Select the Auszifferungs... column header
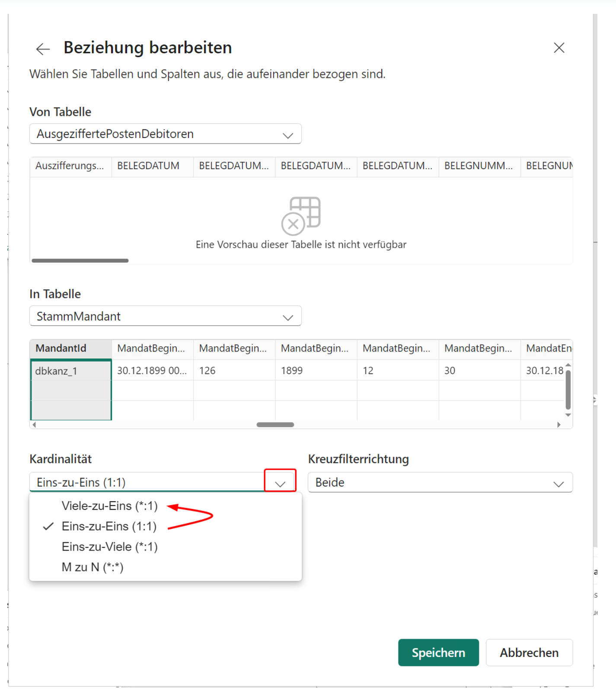The width and height of the screenshot is (616, 698). 71,166
